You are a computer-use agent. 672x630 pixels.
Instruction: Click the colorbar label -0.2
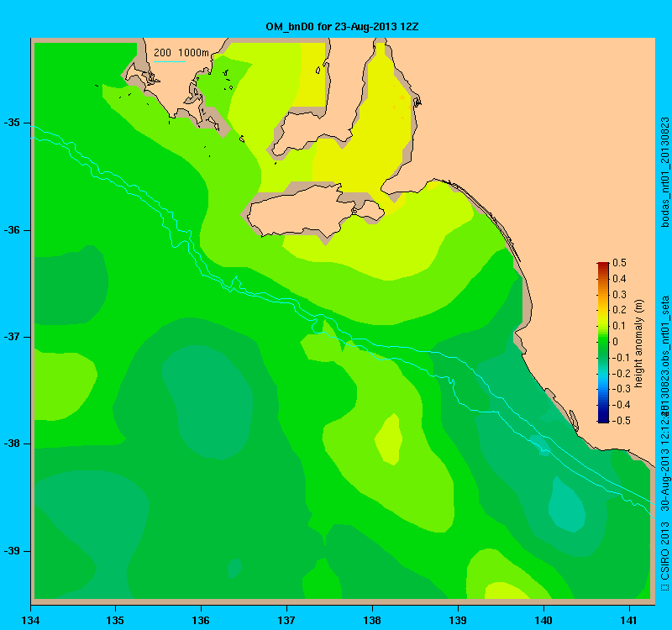(620, 373)
